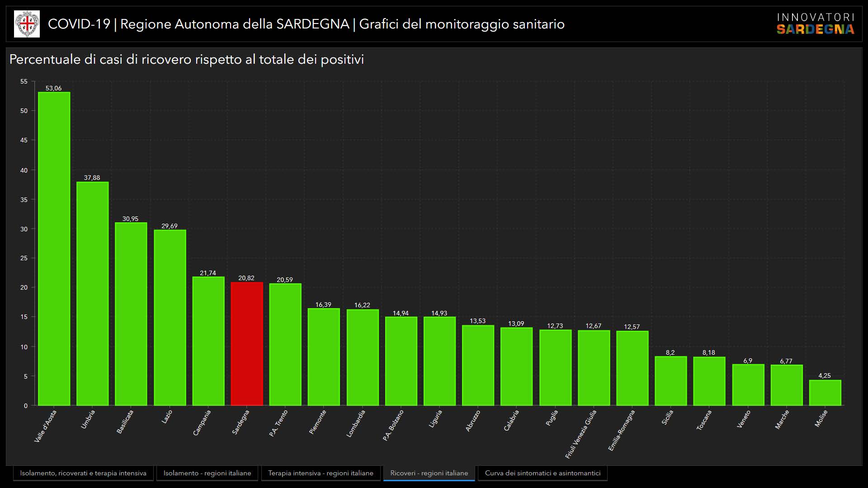The width and height of the screenshot is (868, 488).
Task: Click the Veneto bar
Action: [x=748, y=385]
